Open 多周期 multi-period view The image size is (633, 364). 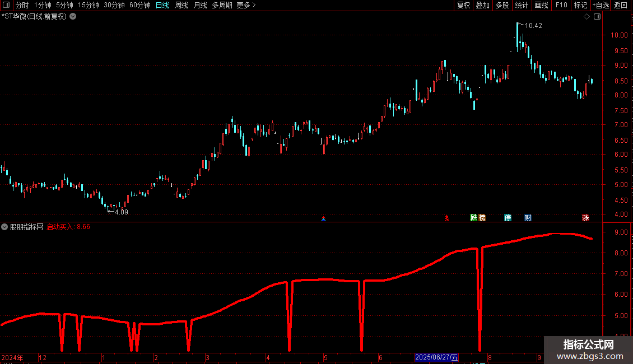pos(222,5)
